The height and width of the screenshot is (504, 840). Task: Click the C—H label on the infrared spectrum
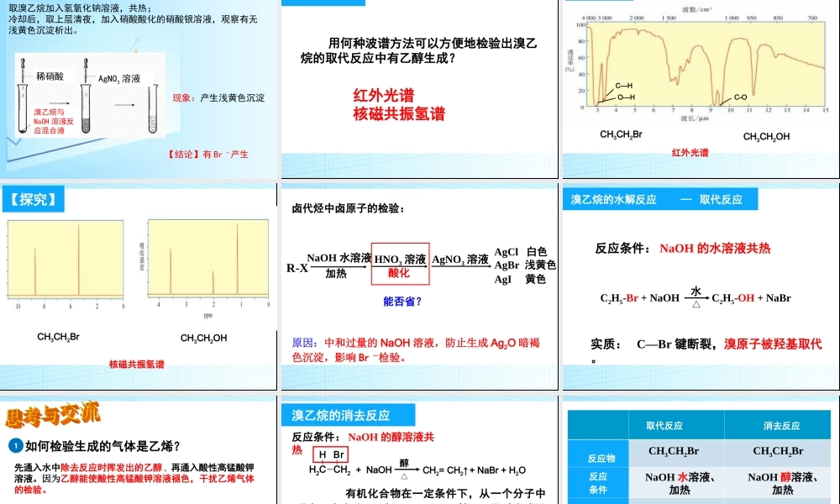pos(623,86)
